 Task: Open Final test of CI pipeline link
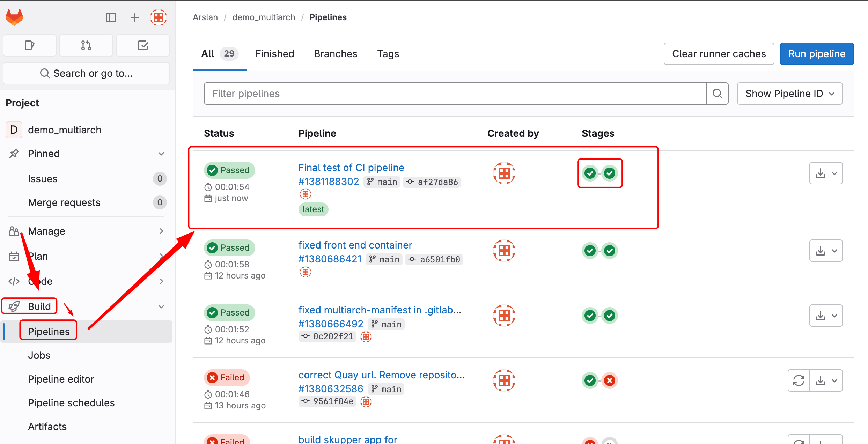(351, 168)
